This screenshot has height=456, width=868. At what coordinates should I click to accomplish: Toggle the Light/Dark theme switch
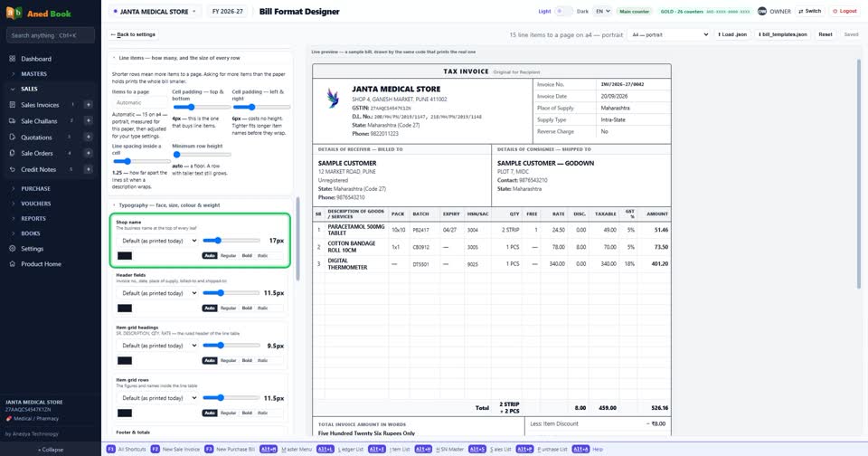[x=563, y=11]
